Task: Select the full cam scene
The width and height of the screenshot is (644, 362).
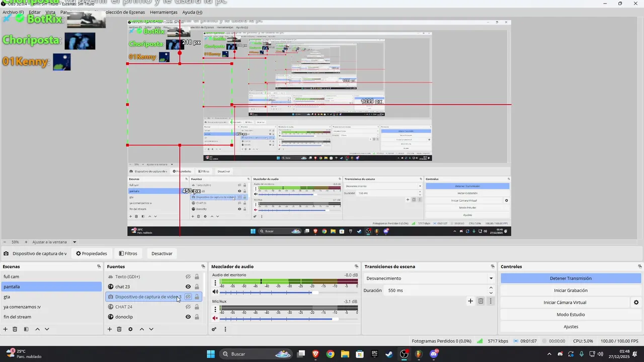Action: point(51,277)
